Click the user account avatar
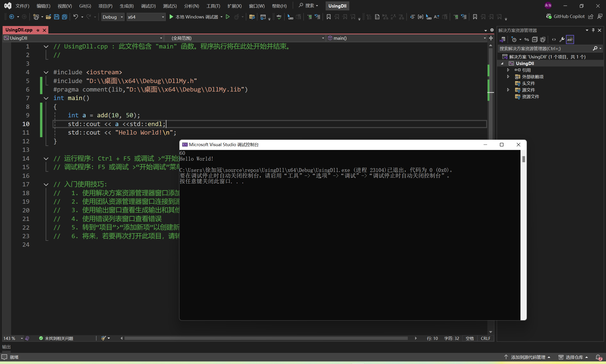606x364 pixels. 548,5
